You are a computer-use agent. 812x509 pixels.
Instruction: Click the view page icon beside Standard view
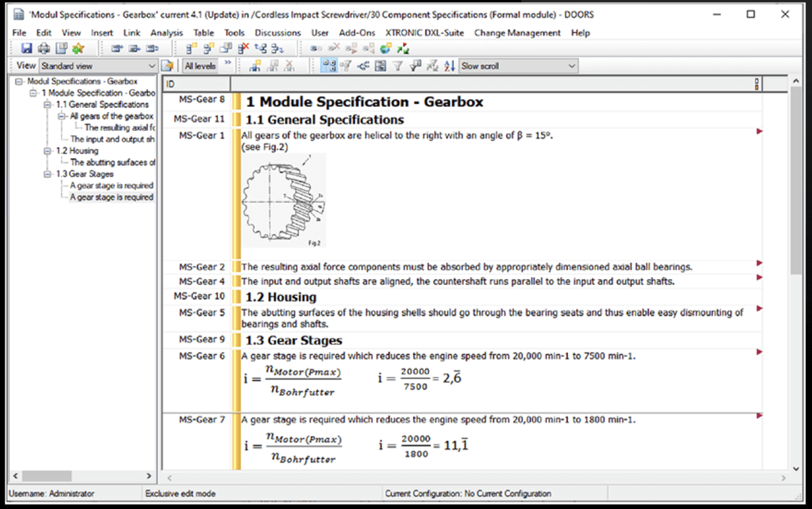[167, 66]
